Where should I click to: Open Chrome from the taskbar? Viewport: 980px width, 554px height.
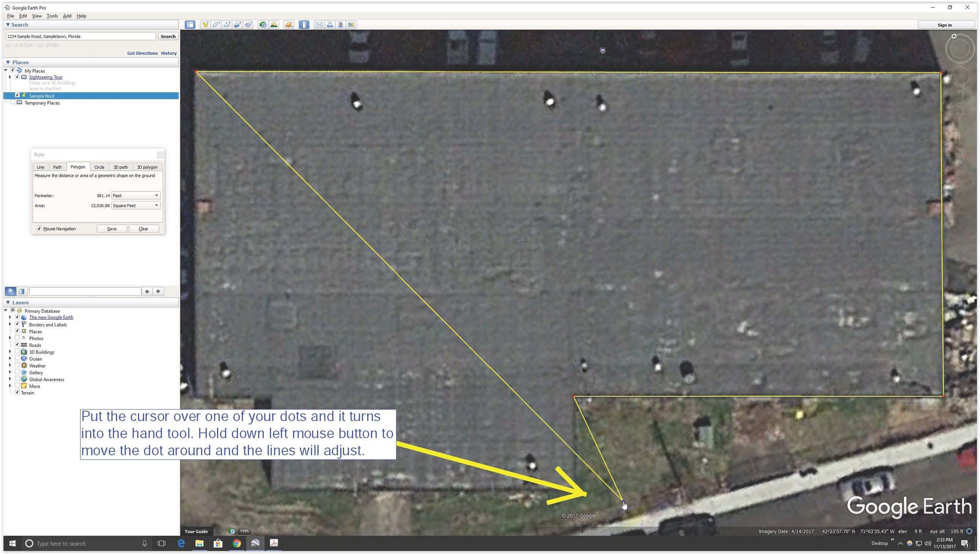pyautogui.click(x=236, y=543)
